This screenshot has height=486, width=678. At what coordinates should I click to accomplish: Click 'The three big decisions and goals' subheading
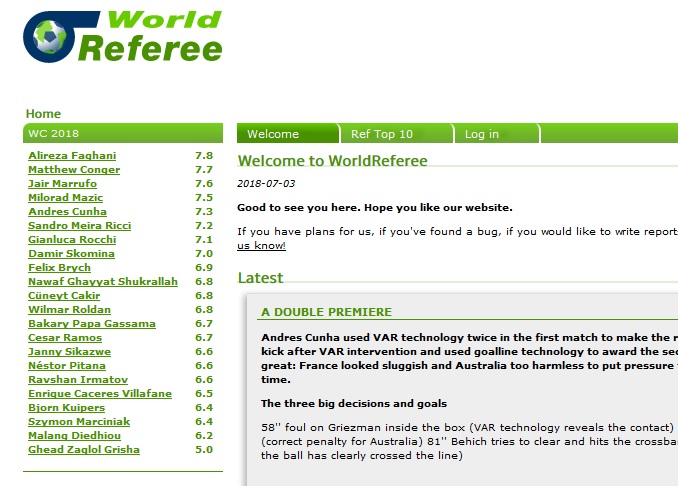click(x=354, y=403)
